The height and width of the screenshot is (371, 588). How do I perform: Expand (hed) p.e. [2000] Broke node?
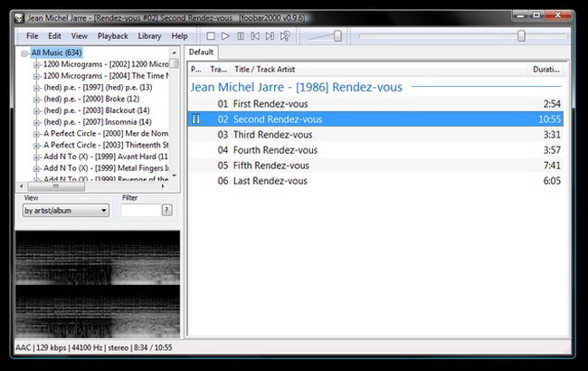[36, 100]
